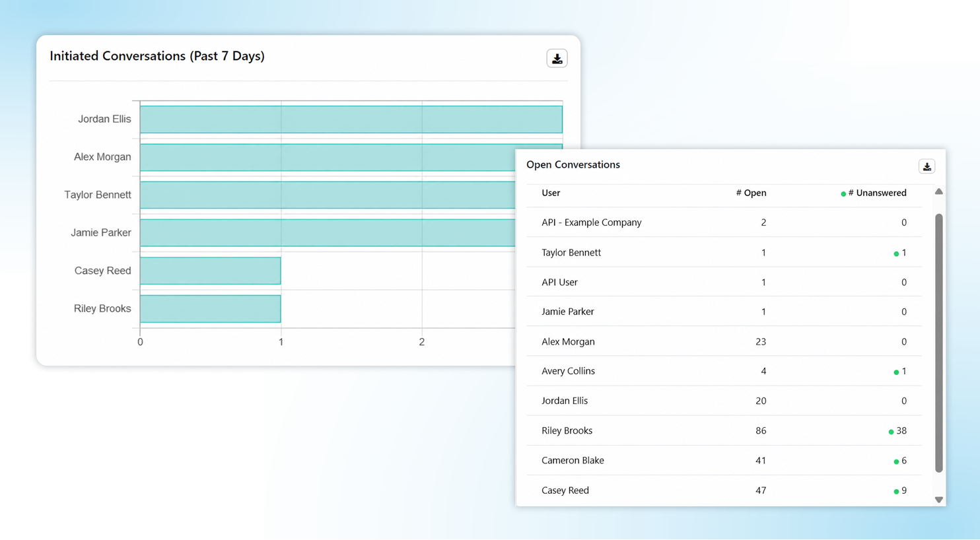Select Alex Morgan in the Open Conversations table
Viewport: 980px width, 540px height.
click(724, 341)
